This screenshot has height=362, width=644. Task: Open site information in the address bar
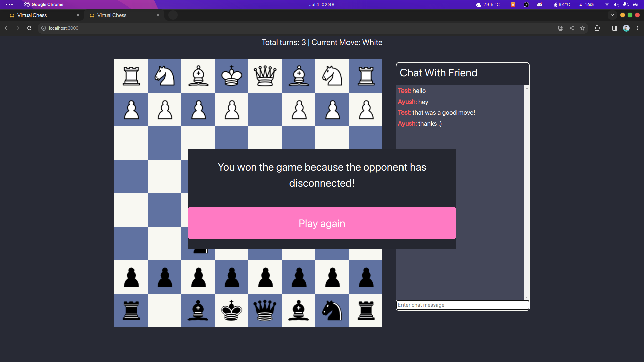tap(43, 28)
